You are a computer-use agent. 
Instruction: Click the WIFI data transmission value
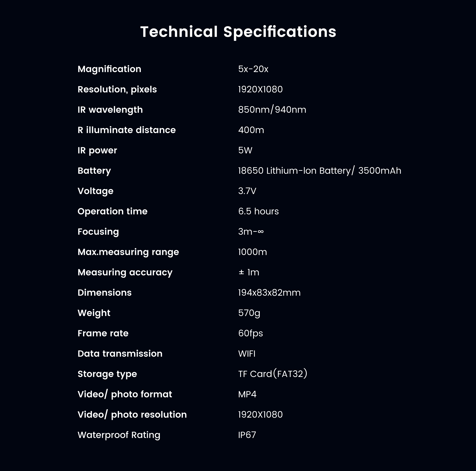click(247, 353)
